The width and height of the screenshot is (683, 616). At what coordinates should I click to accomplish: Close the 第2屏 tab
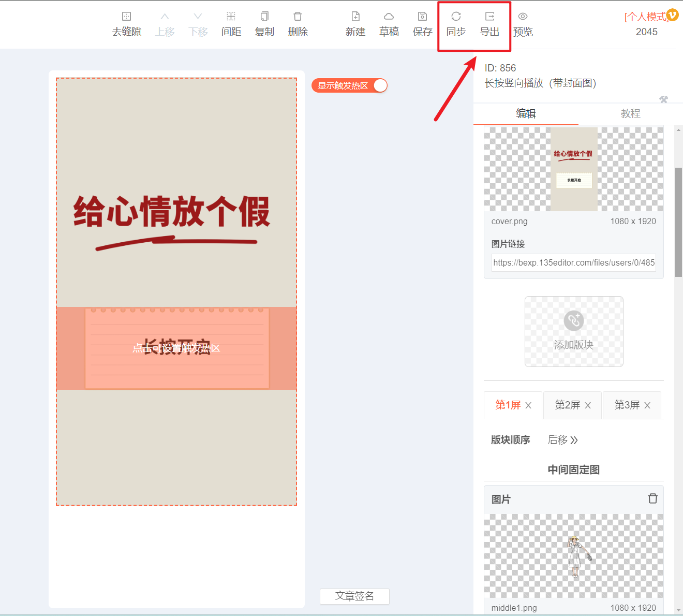click(588, 405)
